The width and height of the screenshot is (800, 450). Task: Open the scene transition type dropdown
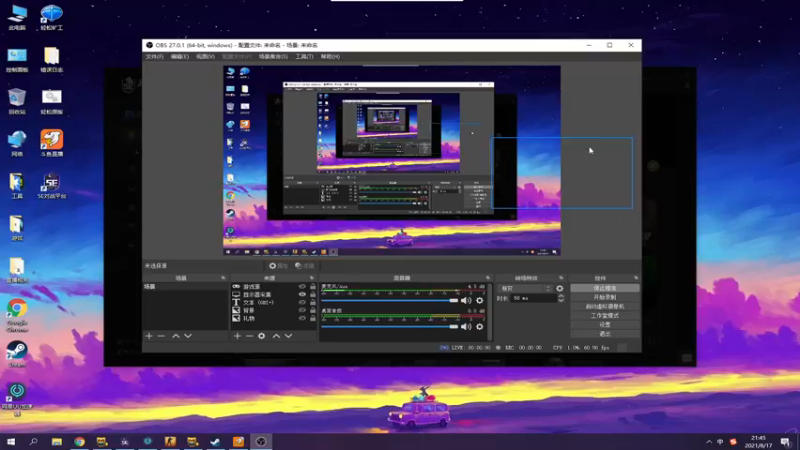coord(526,288)
